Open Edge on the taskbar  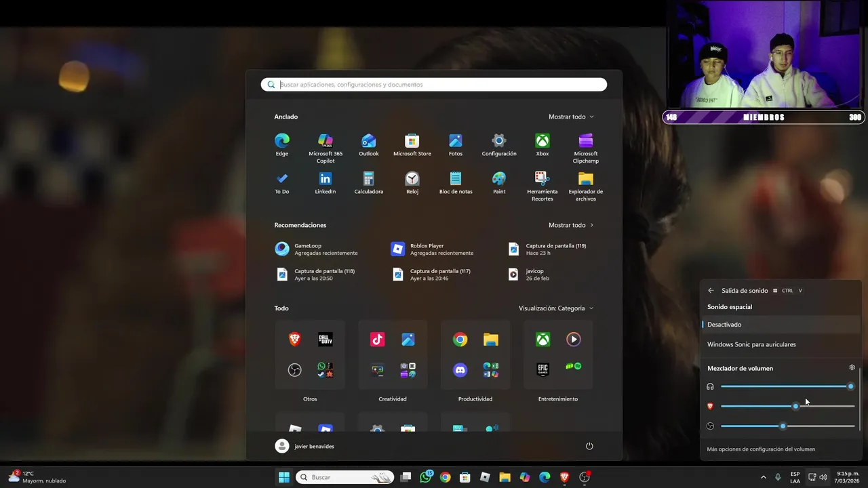tap(545, 477)
